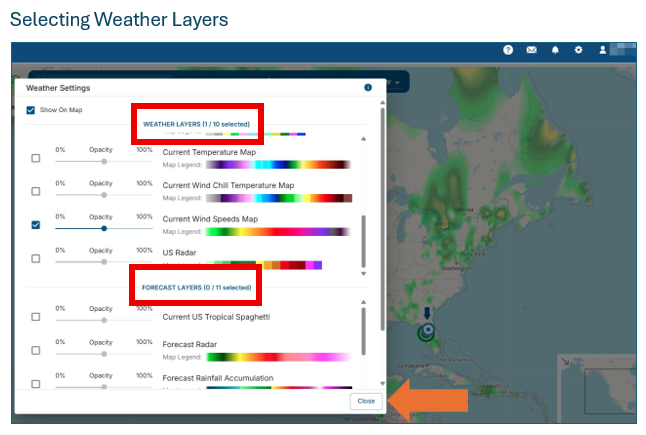Image resolution: width=646 pixels, height=435 pixels.
Task: Click Current US Tropical Spaghetti label
Action: [216, 317]
